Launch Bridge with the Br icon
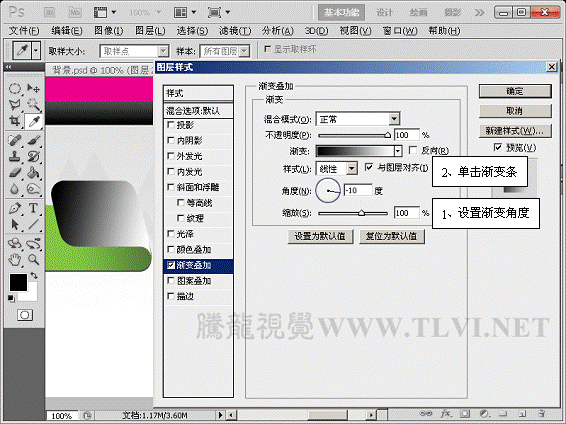 coord(49,12)
